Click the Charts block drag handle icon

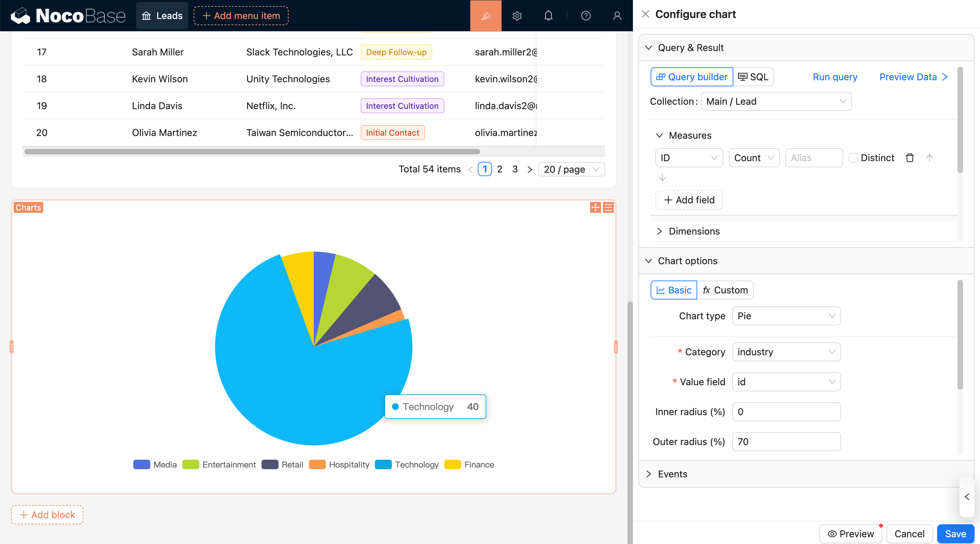[595, 207]
